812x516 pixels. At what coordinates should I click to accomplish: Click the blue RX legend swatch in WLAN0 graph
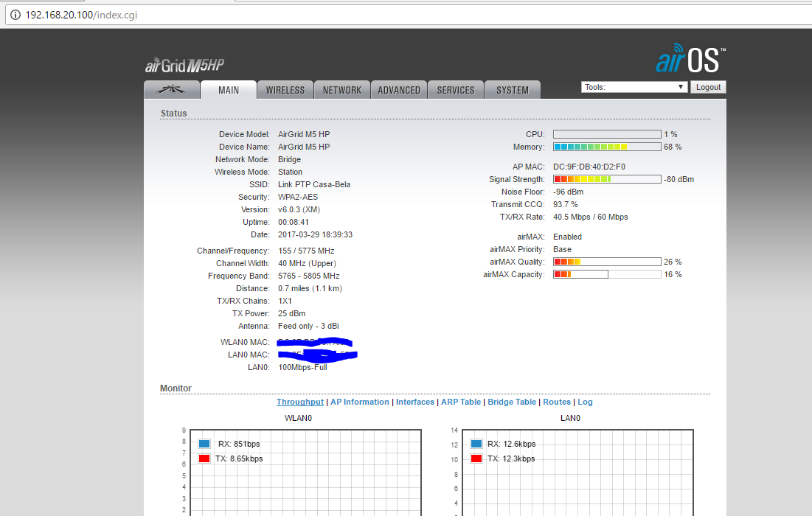point(204,444)
